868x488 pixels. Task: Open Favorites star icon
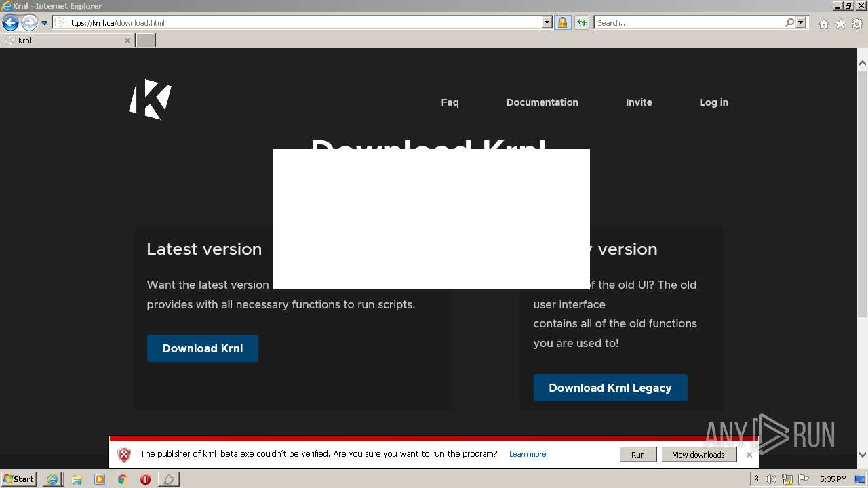tap(840, 24)
